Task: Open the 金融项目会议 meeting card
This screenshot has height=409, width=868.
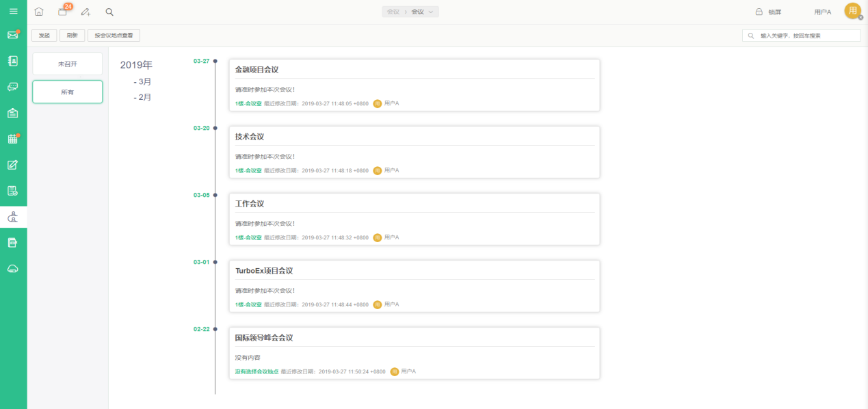Action: [415, 85]
